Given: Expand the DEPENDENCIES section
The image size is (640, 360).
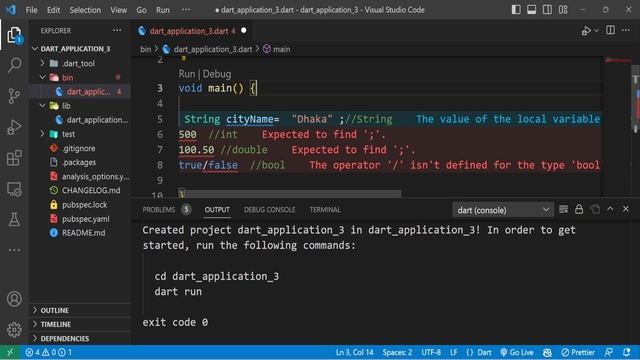Looking at the screenshot, I should tap(80, 338).
